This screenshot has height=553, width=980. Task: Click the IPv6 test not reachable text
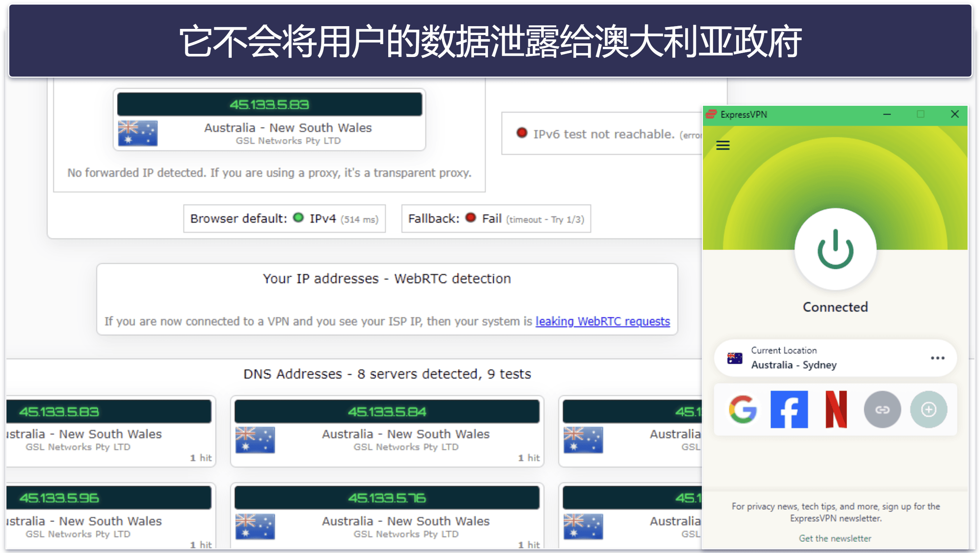[604, 134]
